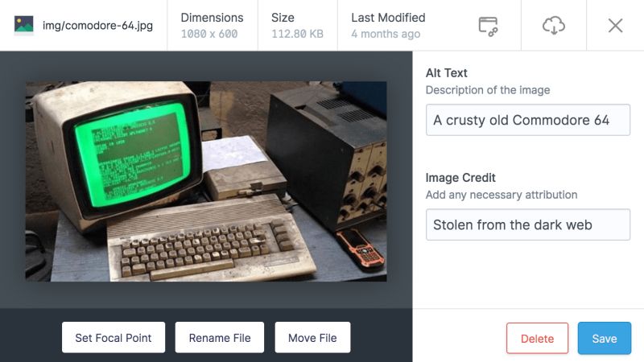Image resolution: width=644 pixels, height=362 pixels.
Task: Click the Rename File button
Action: click(220, 337)
